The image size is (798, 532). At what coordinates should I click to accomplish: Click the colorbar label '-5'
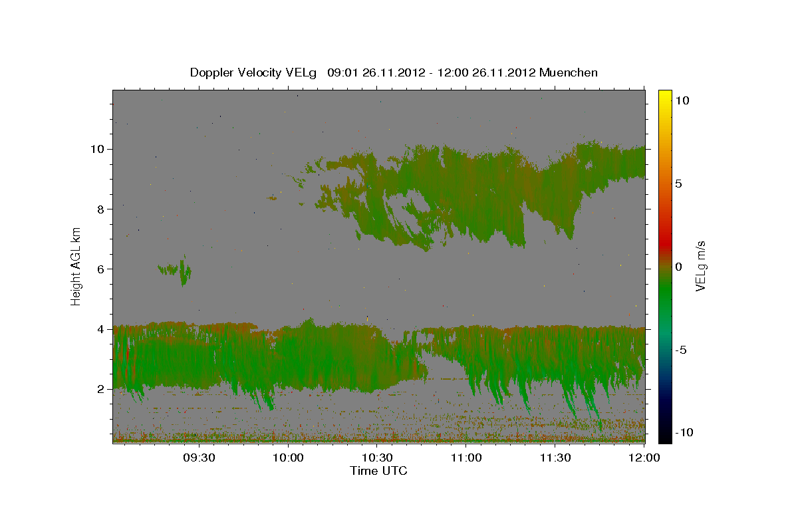tap(681, 350)
